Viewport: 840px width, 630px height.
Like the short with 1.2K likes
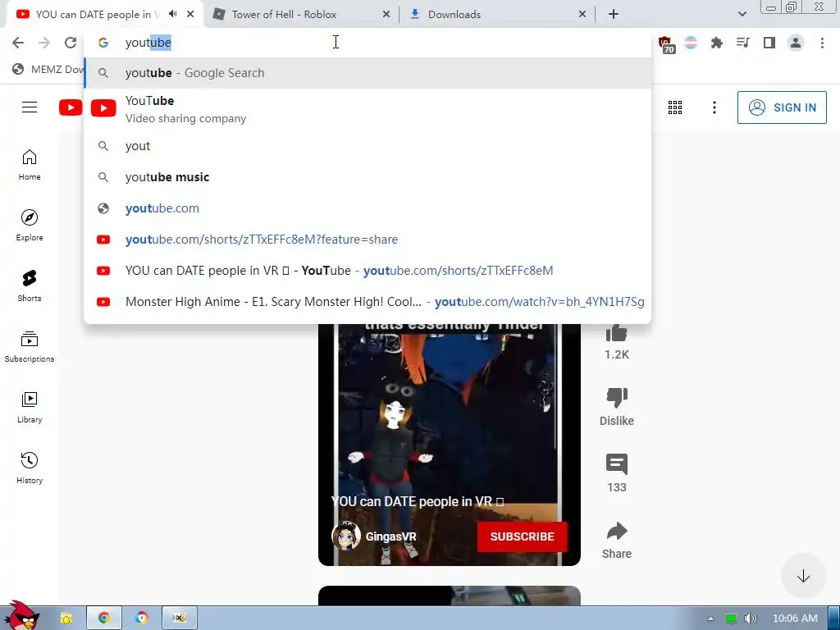pyautogui.click(x=617, y=333)
